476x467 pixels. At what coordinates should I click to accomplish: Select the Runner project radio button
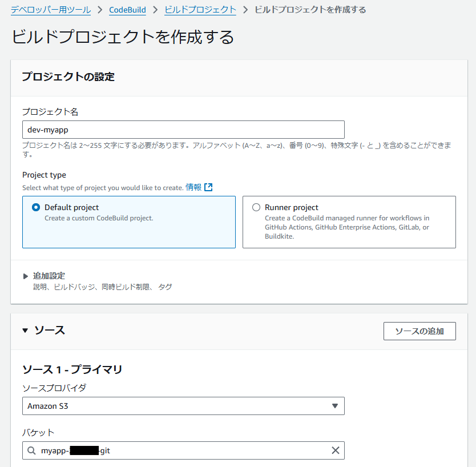coord(256,207)
